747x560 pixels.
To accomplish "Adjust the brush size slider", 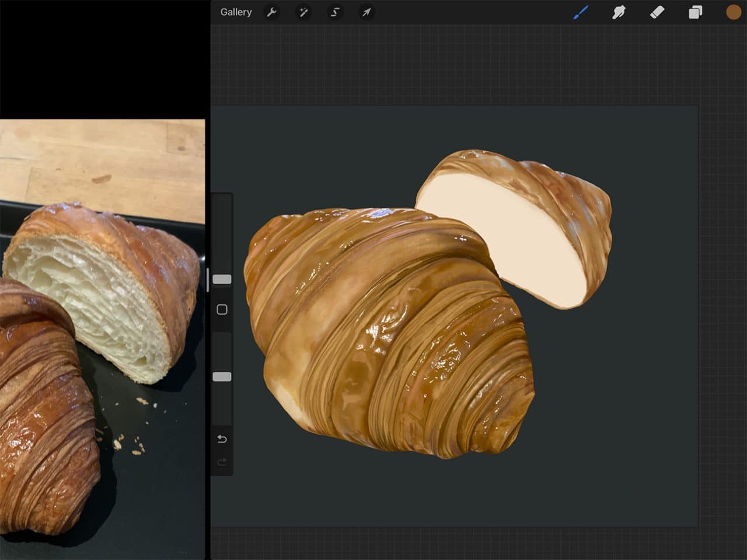I will click(222, 279).
